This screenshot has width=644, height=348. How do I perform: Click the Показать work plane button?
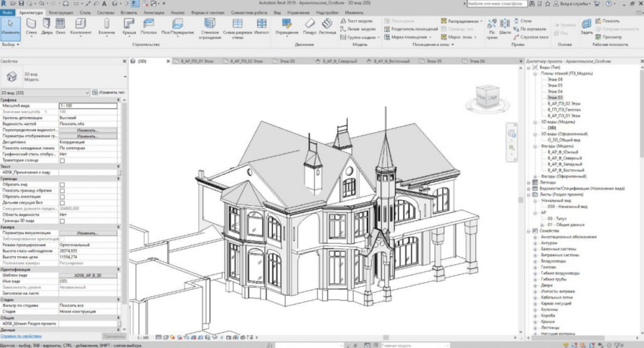coord(607,21)
